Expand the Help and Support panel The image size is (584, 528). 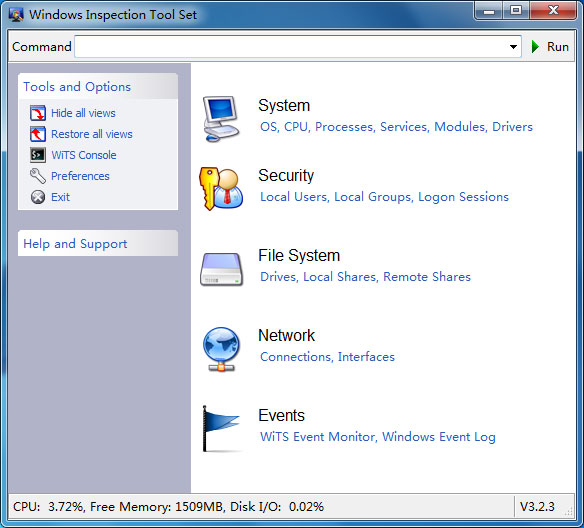(98, 244)
